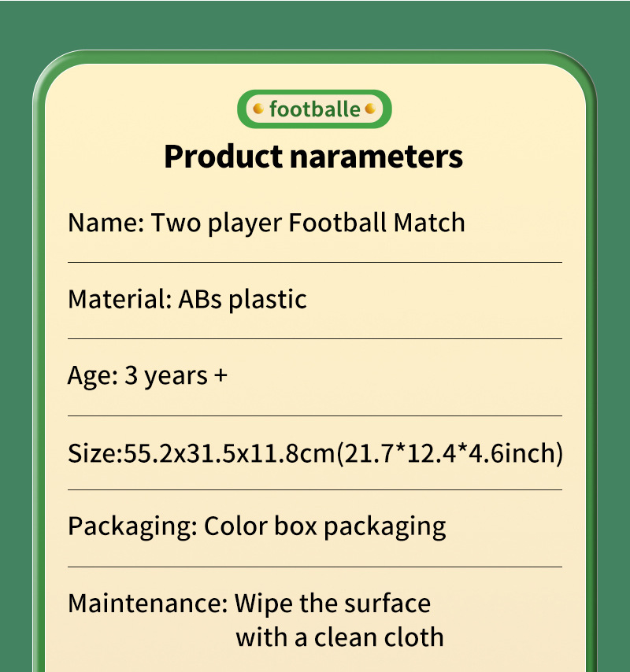This screenshot has height=672, width=630.
Task: Click the divider line below the Age row
Action: click(x=315, y=415)
